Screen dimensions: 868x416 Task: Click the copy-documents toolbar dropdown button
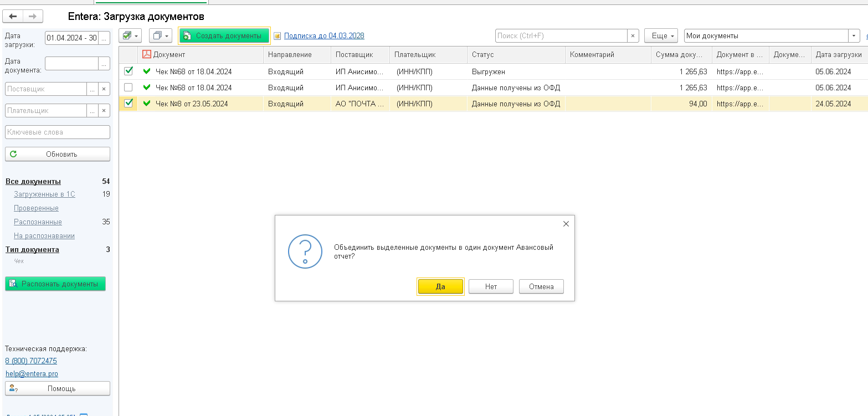click(161, 36)
